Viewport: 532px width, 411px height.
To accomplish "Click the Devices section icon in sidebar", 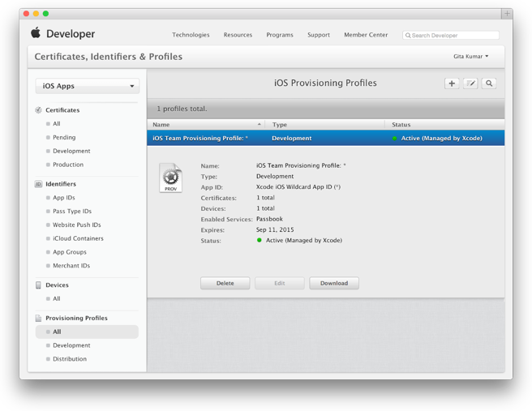I will 38,285.
